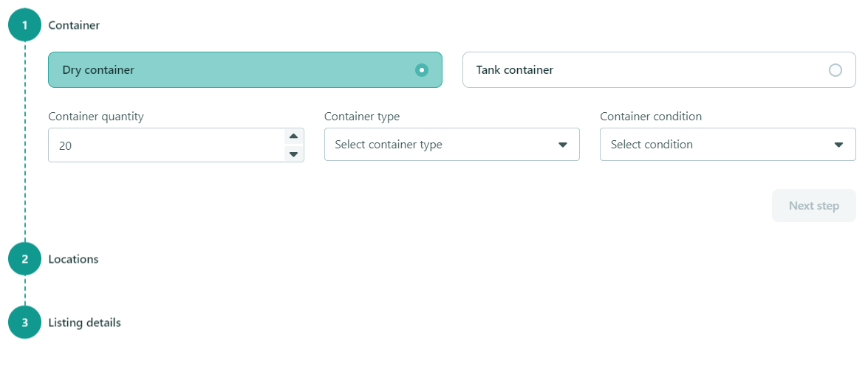Click the Next step button
Screen dimensions: 868x369
coord(814,206)
